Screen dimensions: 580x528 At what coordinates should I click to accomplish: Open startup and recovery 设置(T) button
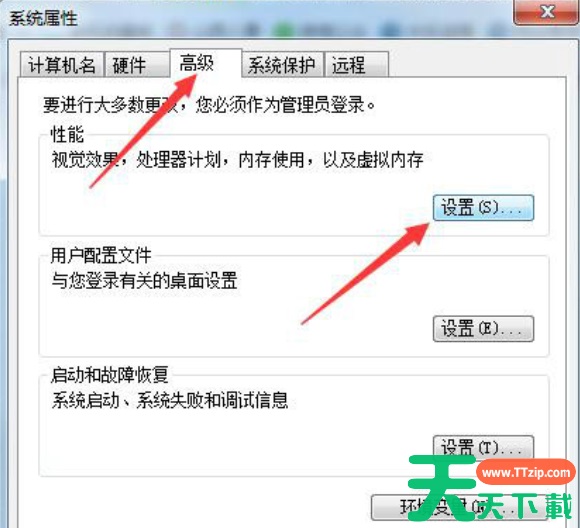[x=483, y=448]
